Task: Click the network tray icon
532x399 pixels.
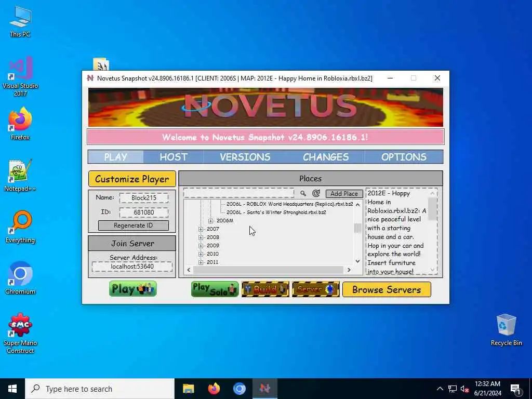Action: point(453,389)
